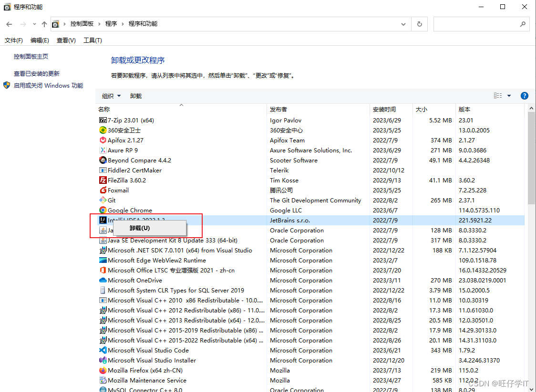Click the refresh button in address bar
Screen dimensions: 536x392
point(420,24)
